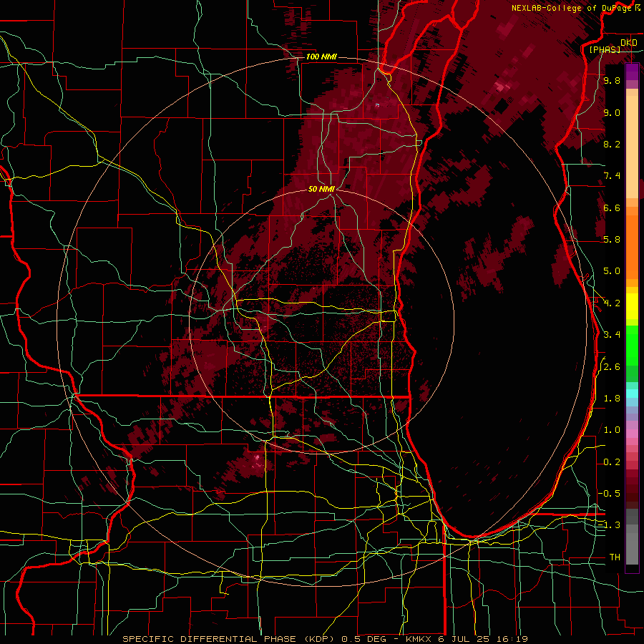Pick the purple top segment of the color bar
This screenshot has height=644, width=644.
[632, 72]
